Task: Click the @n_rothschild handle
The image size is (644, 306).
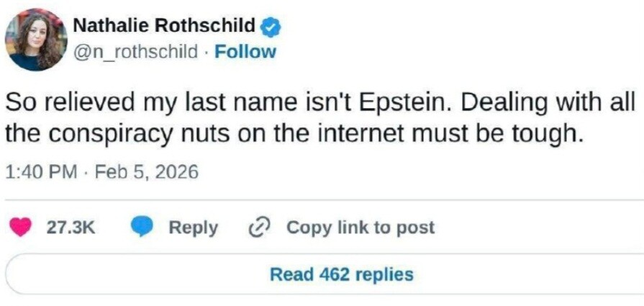Action: click(x=135, y=52)
